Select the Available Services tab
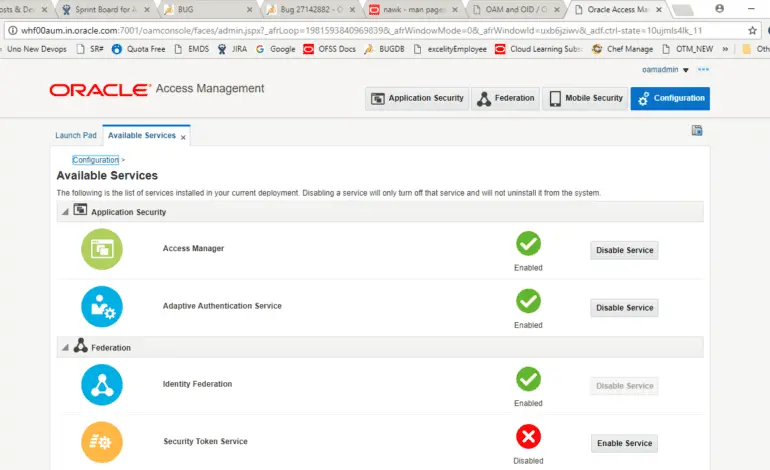This screenshot has height=470, width=770. (141, 136)
